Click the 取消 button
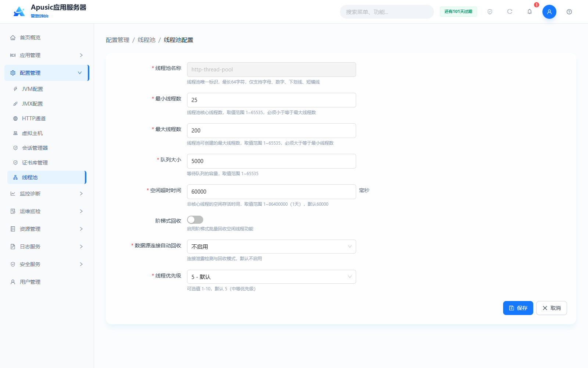588x368 pixels. pyautogui.click(x=552, y=308)
